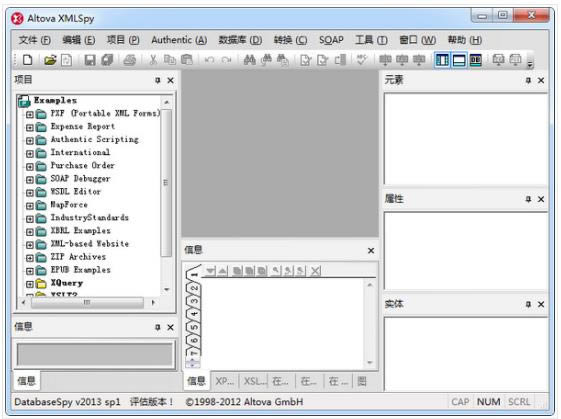This screenshot has height=419, width=561.
Task: Click the project tree scroll down arrow
Action: [x=167, y=289]
